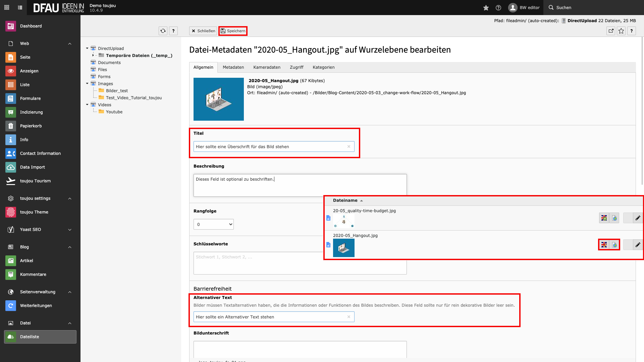Collapse the Blog module group
The width and height of the screenshot is (644, 362).
point(70,247)
